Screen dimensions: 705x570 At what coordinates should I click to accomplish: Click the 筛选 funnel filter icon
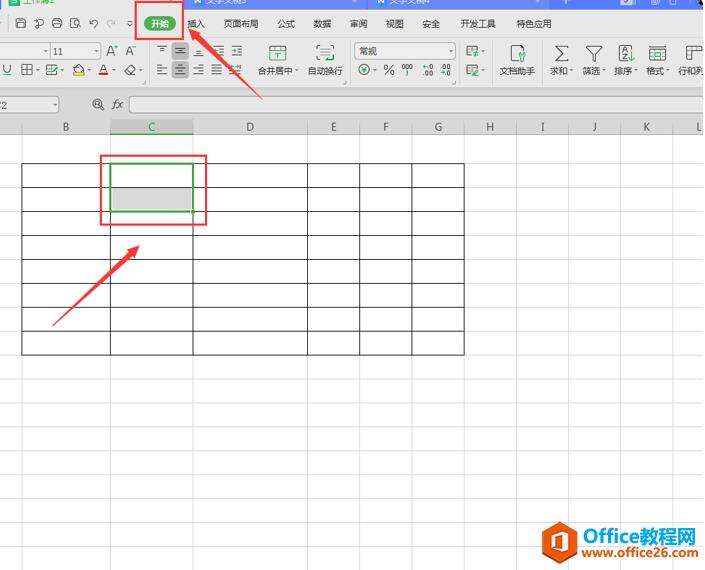click(593, 53)
